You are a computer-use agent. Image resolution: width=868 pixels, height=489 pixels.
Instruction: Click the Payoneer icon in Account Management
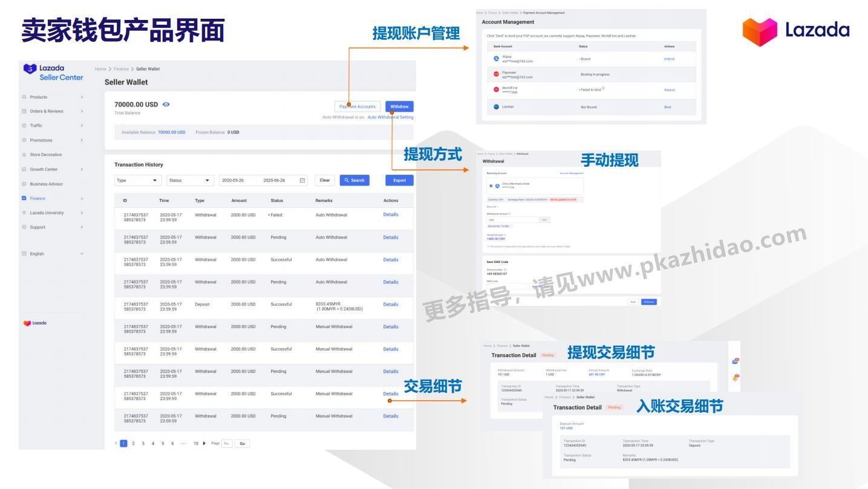tap(497, 74)
